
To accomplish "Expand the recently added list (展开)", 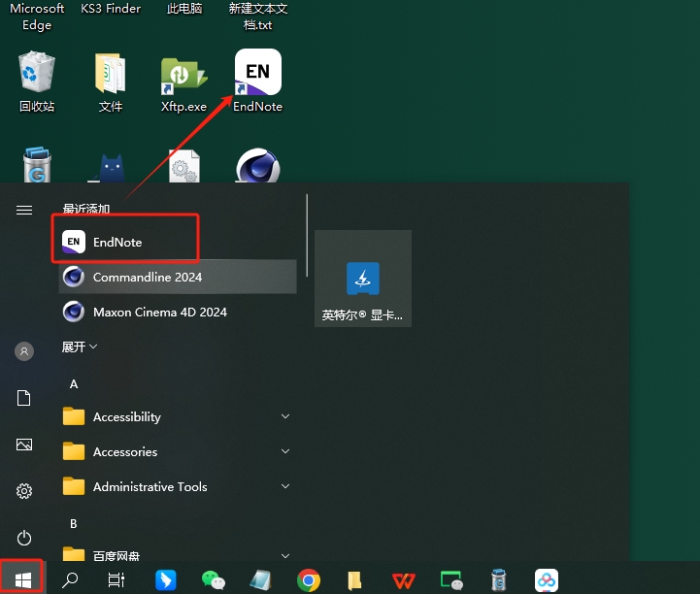I will (x=80, y=346).
